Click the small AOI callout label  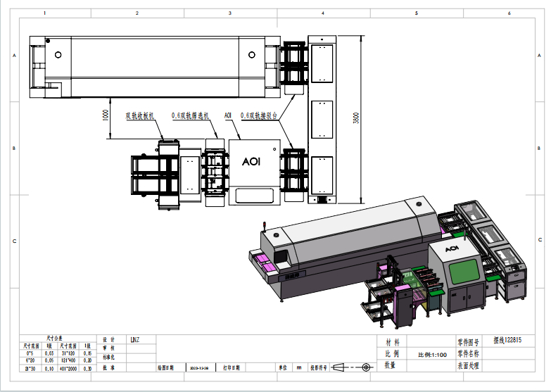tap(228, 115)
